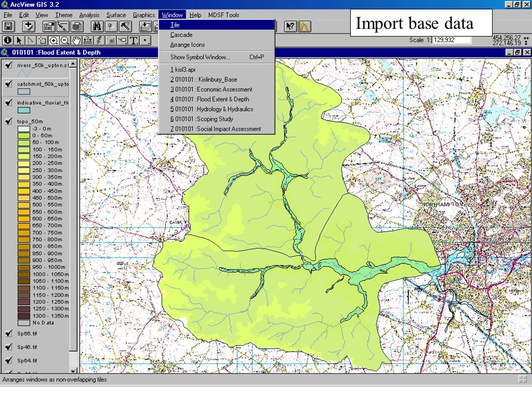The width and height of the screenshot is (532, 399).
Task: Switch to Economic Assessment window entry
Action: click(217, 89)
